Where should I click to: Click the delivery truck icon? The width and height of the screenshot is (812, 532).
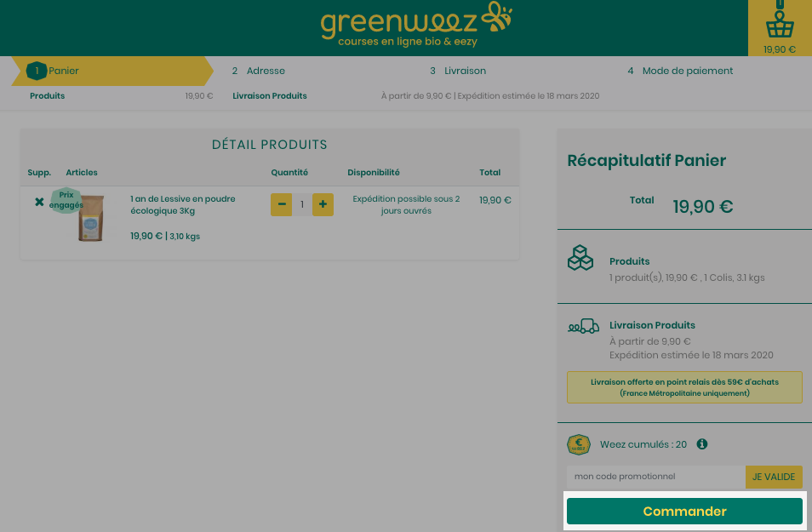(584, 326)
